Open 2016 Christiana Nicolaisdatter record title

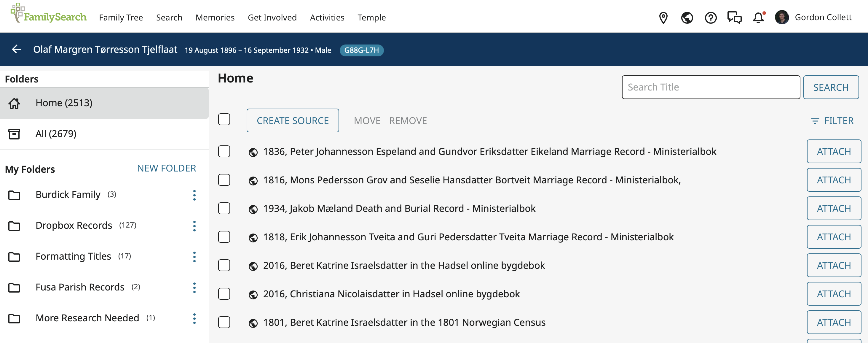[x=391, y=294]
